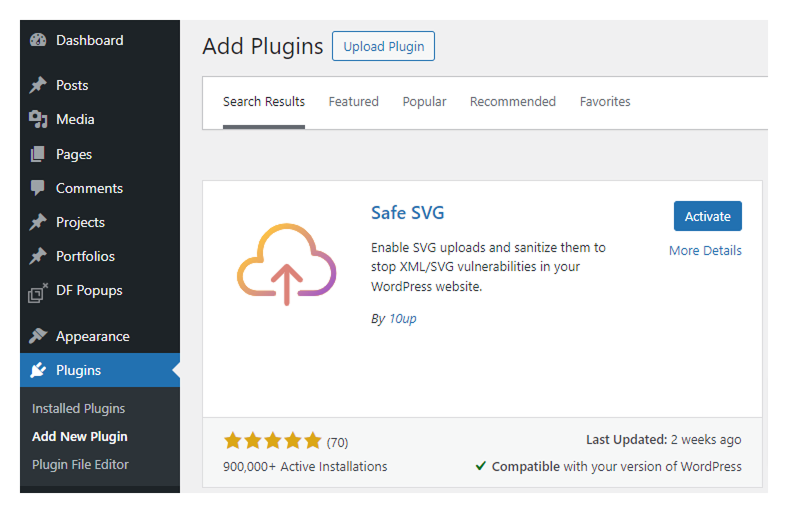Click the Media library icon
The width and height of the screenshot is (788, 513).
tap(38, 119)
